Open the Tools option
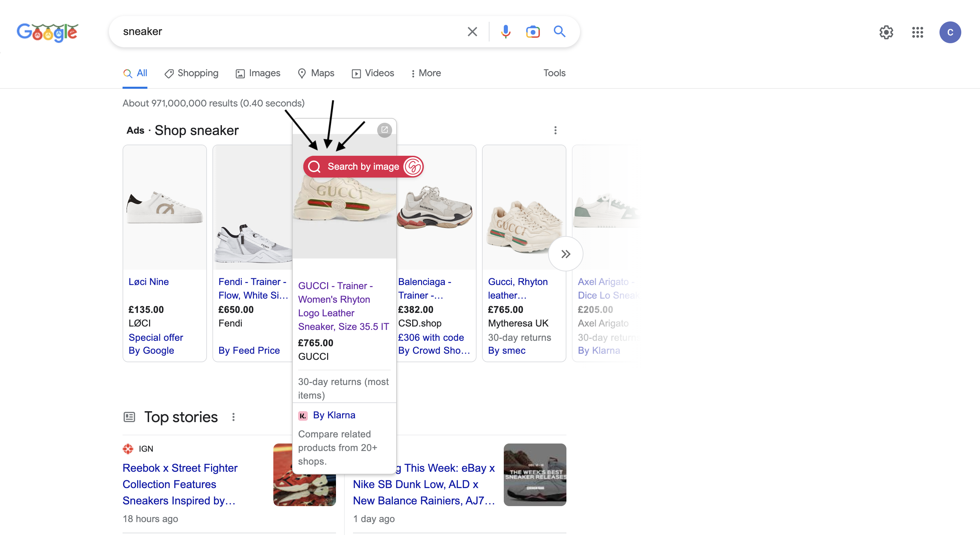This screenshot has height=535, width=980. point(554,73)
